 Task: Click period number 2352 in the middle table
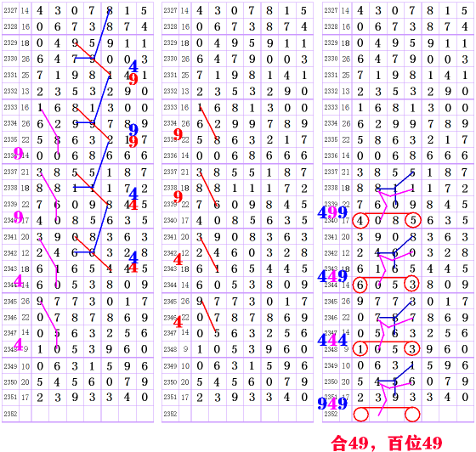(170, 414)
